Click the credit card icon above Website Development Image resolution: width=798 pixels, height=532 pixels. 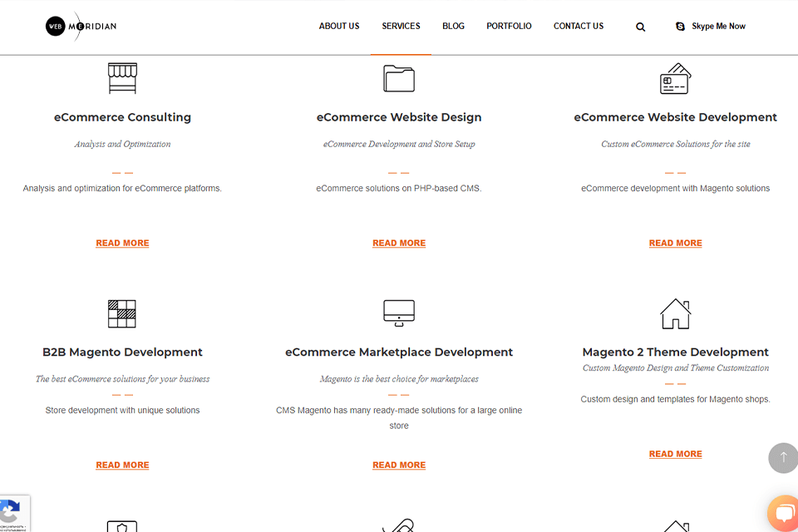click(x=675, y=78)
